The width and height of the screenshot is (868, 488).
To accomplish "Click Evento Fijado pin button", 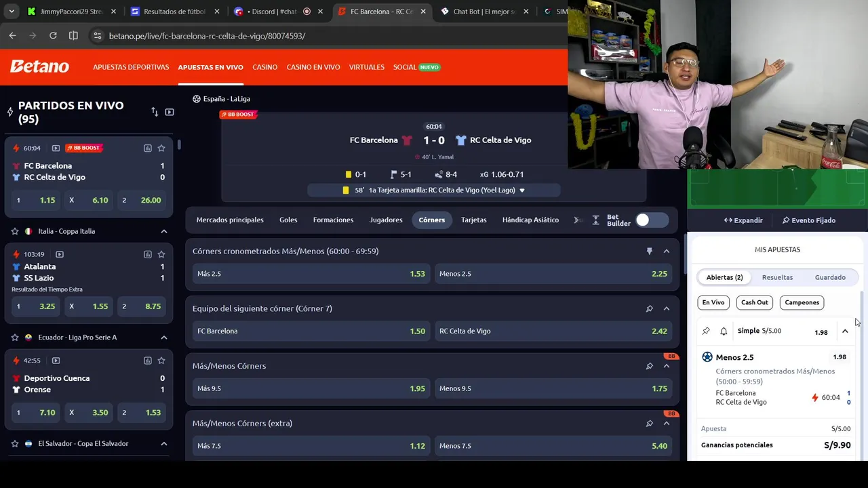I will (x=808, y=220).
